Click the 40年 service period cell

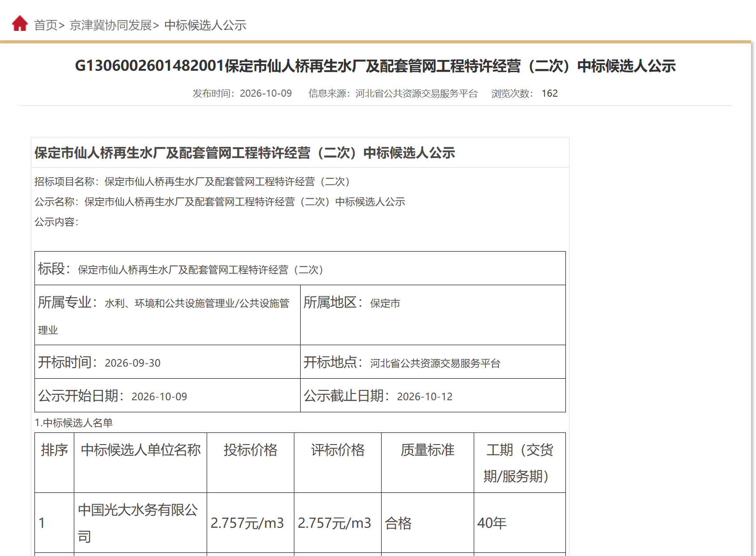tap(520, 523)
